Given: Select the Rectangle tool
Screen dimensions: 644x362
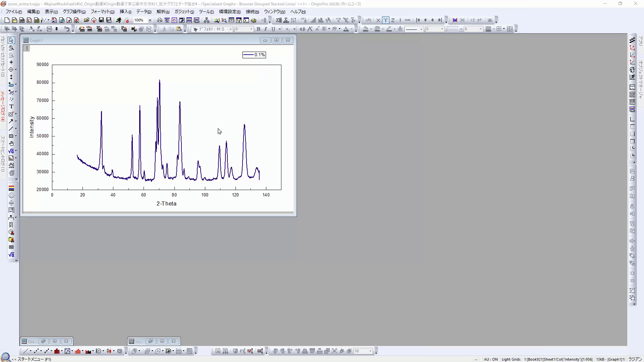Looking at the screenshot, I should (x=11, y=136).
